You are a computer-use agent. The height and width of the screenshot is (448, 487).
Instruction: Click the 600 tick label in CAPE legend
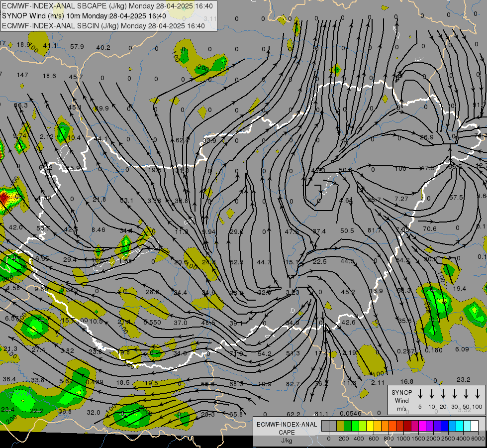tap(374, 439)
